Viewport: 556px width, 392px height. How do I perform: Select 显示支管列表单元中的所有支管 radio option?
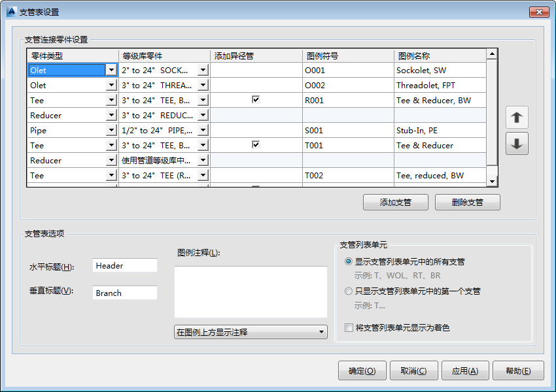click(x=349, y=261)
